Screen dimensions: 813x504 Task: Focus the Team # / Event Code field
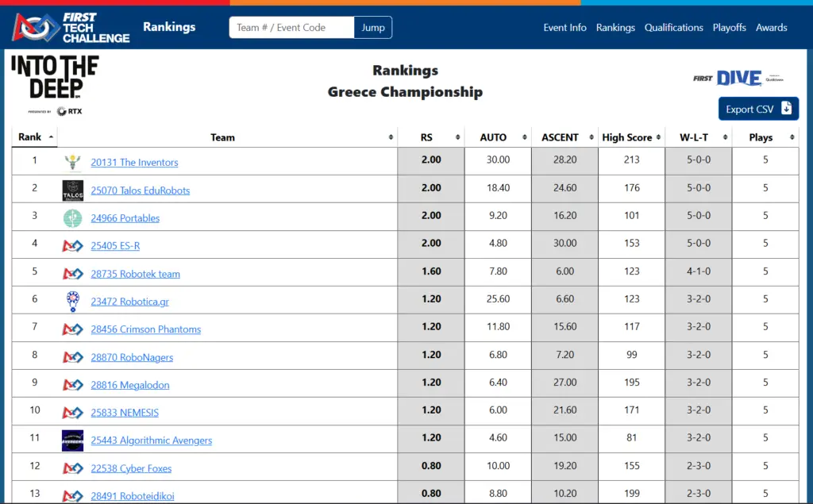(291, 28)
